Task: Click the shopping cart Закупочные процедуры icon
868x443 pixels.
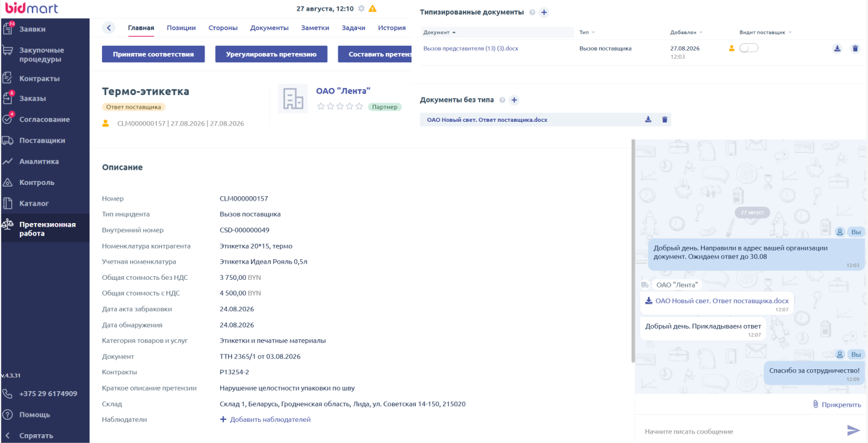Action: [x=8, y=51]
